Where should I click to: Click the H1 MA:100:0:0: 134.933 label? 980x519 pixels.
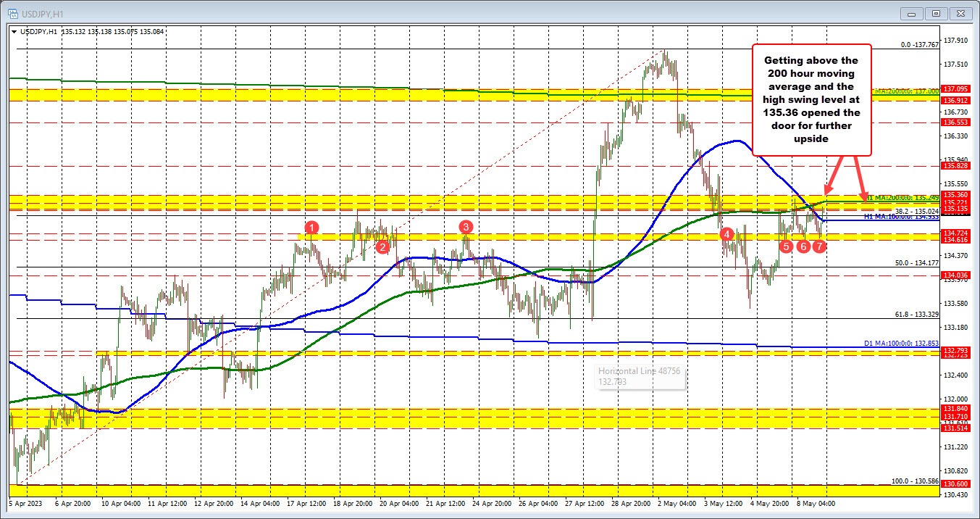tap(902, 216)
